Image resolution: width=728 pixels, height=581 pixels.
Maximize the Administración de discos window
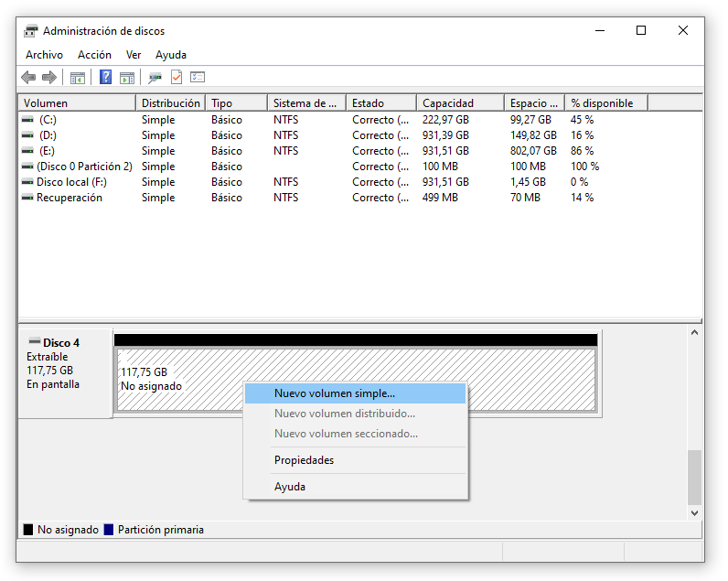click(641, 31)
